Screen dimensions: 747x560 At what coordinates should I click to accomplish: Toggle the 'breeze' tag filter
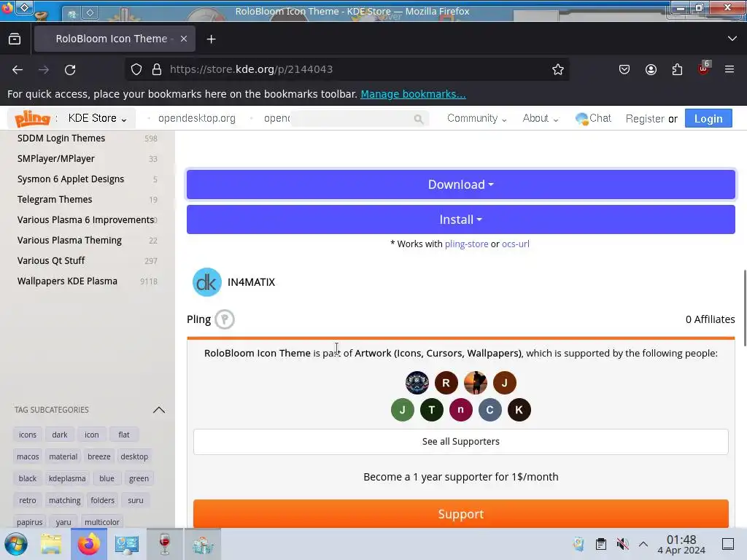click(99, 456)
